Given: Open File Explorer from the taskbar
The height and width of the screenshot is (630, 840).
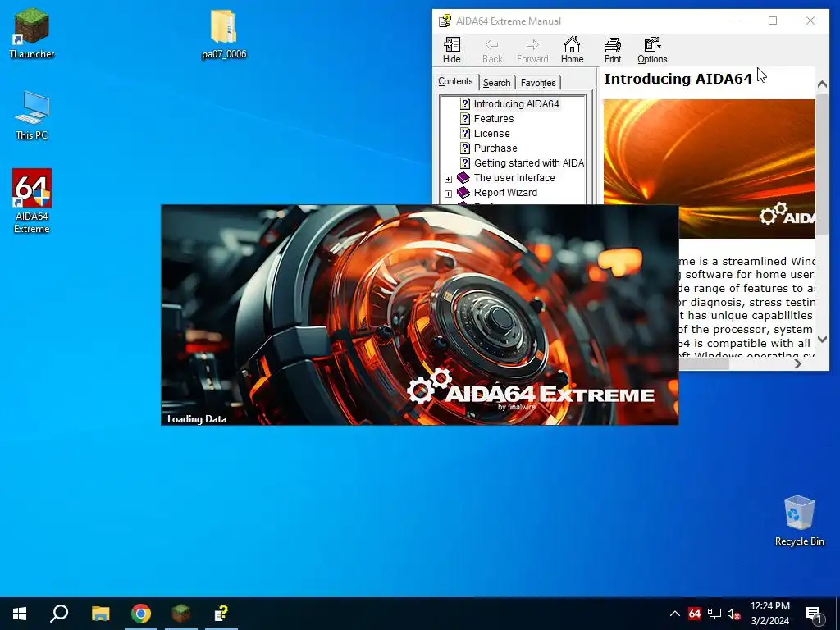Looking at the screenshot, I should click(100, 614).
